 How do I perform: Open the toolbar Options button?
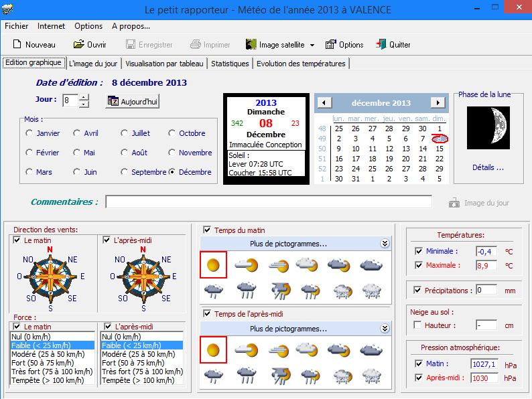344,45
